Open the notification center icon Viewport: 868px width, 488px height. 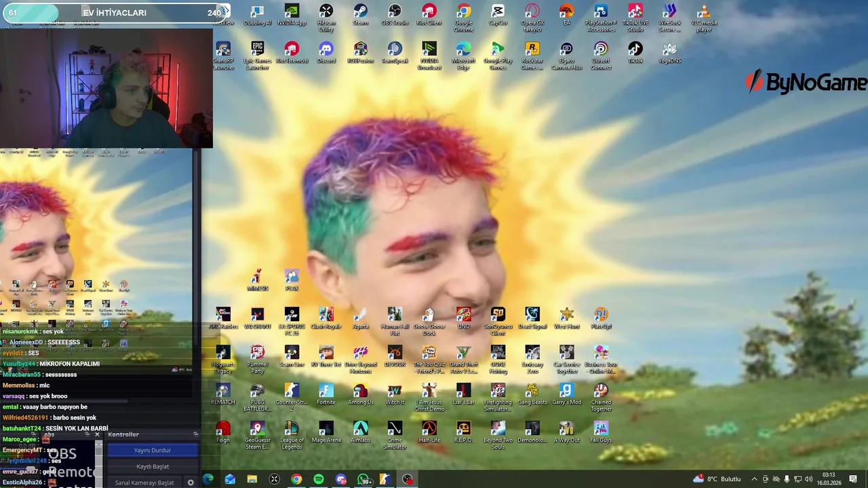coord(853,479)
